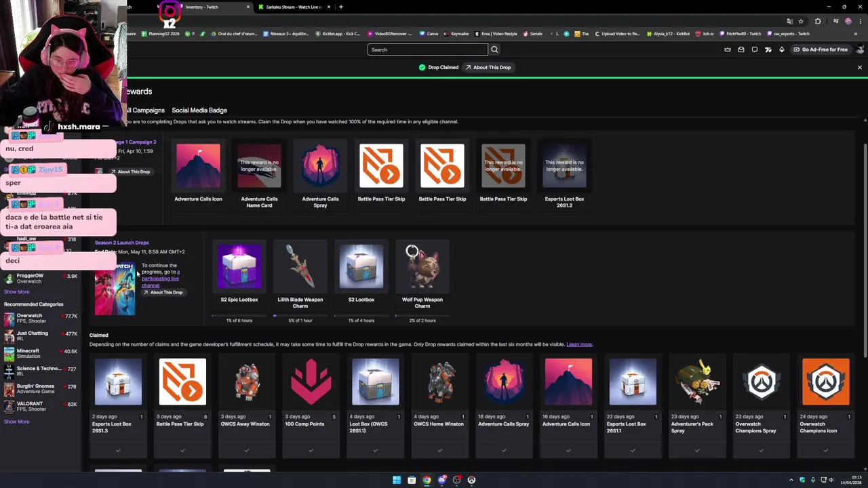Click About This Drop under Season 2
The height and width of the screenshot is (488, 868).
click(163, 292)
